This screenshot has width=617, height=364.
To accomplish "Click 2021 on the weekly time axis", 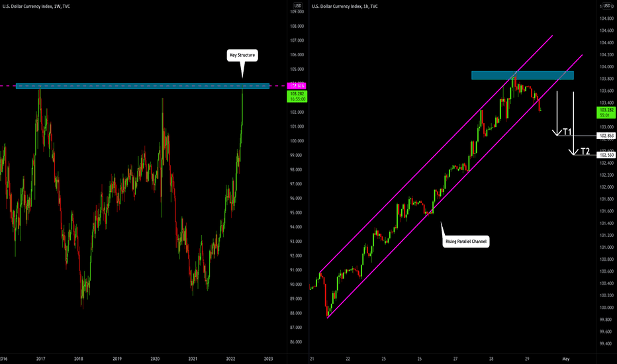I will [x=193, y=359].
